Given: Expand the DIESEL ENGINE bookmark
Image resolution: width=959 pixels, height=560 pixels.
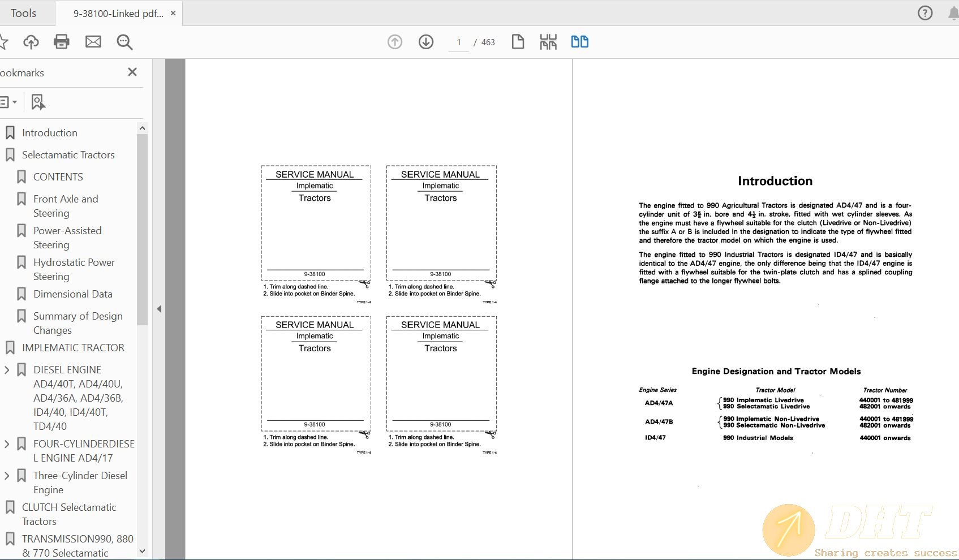Looking at the screenshot, I should (x=7, y=370).
